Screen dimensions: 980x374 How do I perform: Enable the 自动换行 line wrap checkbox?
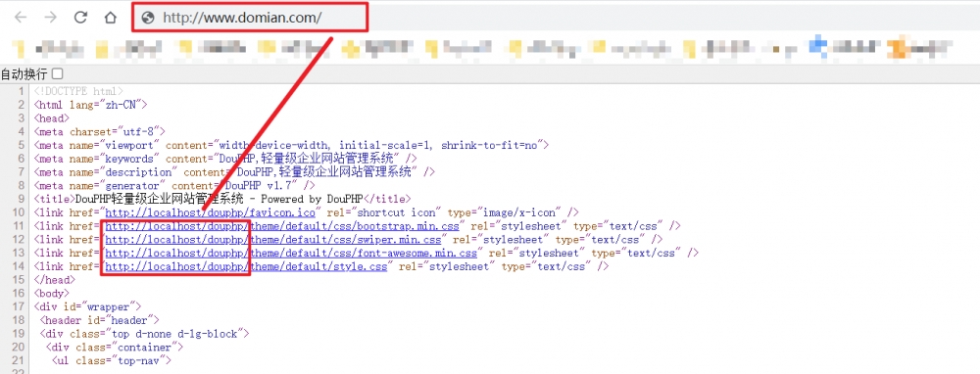(x=57, y=73)
